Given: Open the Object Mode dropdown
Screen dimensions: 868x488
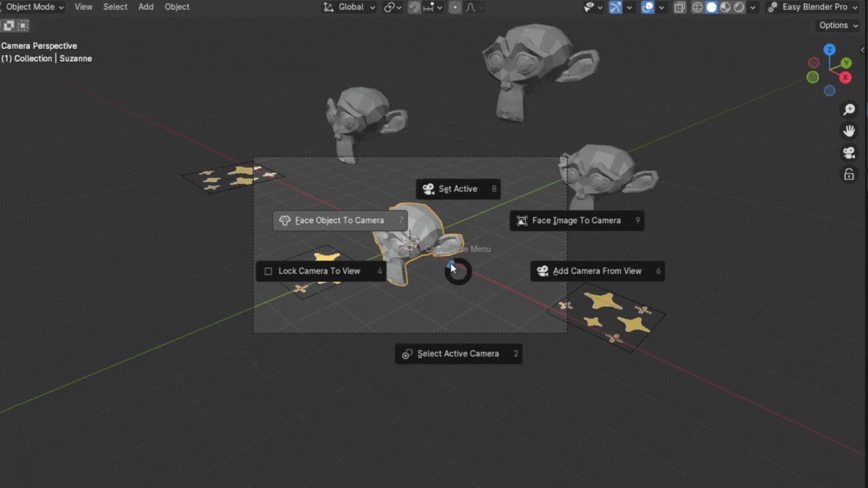Looking at the screenshot, I should [35, 7].
